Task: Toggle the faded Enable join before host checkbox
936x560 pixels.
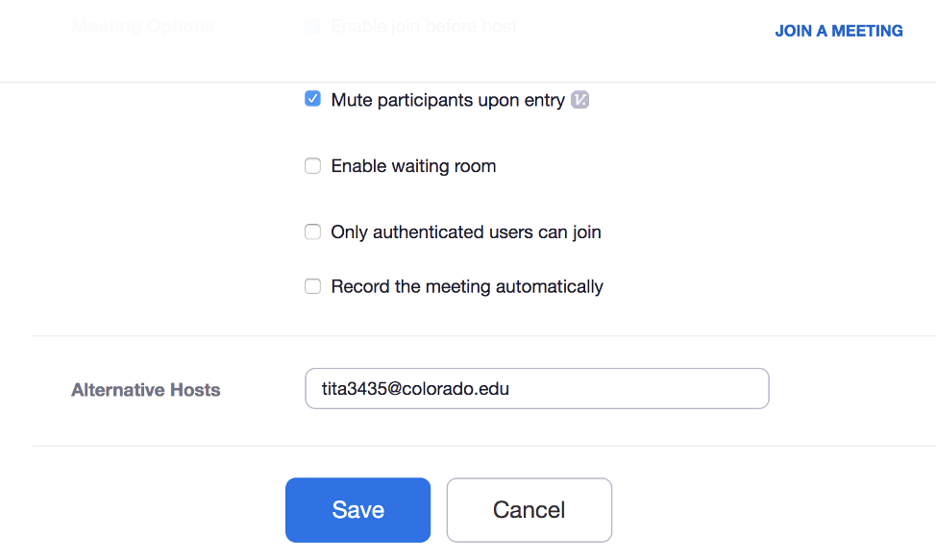Action: 312,26
